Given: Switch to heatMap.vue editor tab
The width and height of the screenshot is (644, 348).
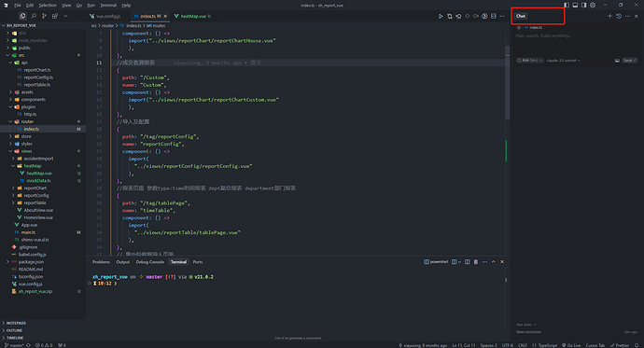Looking at the screenshot, I should click(x=192, y=16).
